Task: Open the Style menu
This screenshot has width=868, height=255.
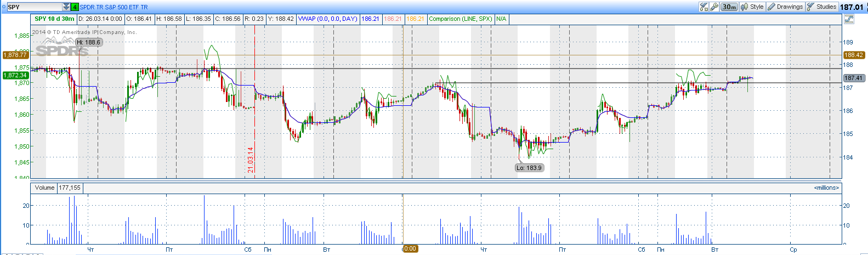Action: click(x=752, y=7)
